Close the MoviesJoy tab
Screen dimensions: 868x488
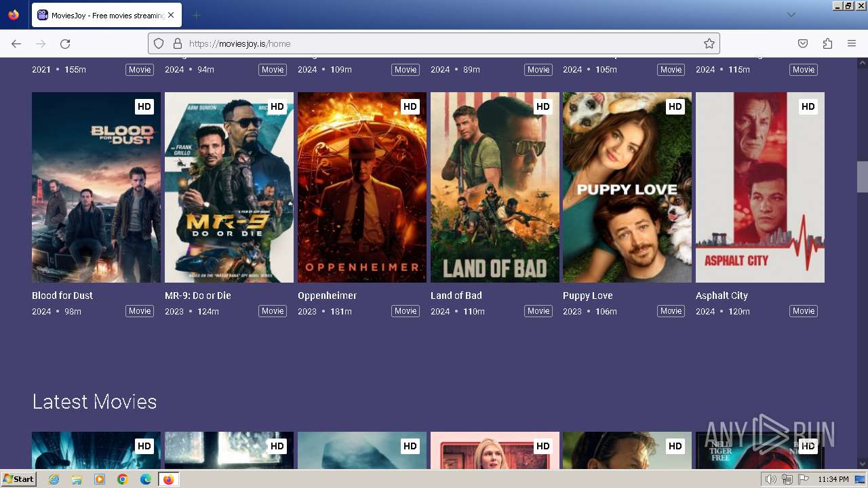coord(171,15)
